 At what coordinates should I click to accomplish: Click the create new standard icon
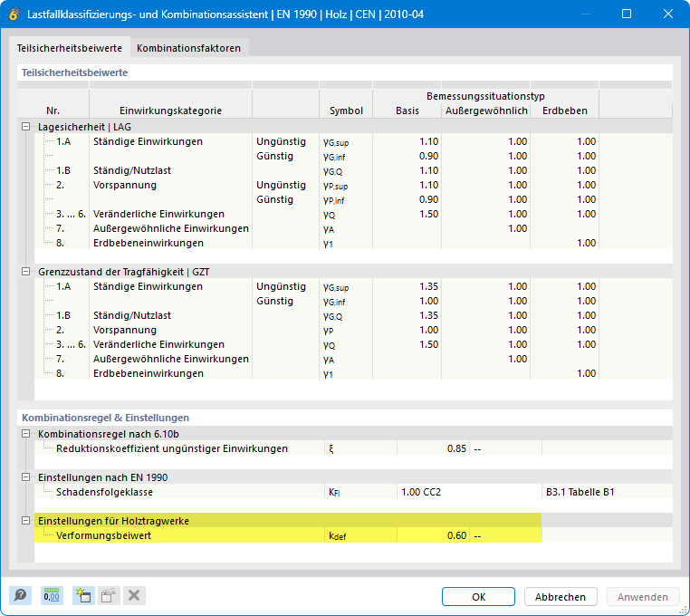pyautogui.click(x=83, y=596)
